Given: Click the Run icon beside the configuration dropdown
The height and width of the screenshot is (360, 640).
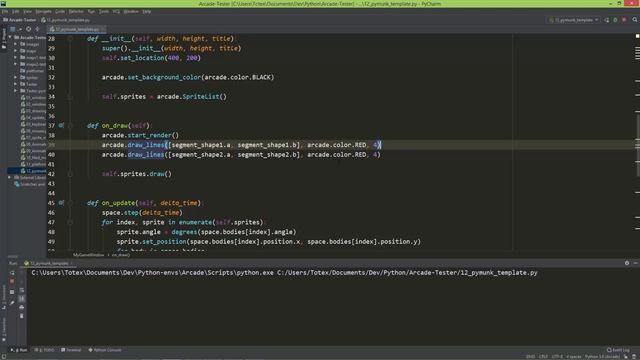Looking at the screenshot, I should [x=607, y=20].
